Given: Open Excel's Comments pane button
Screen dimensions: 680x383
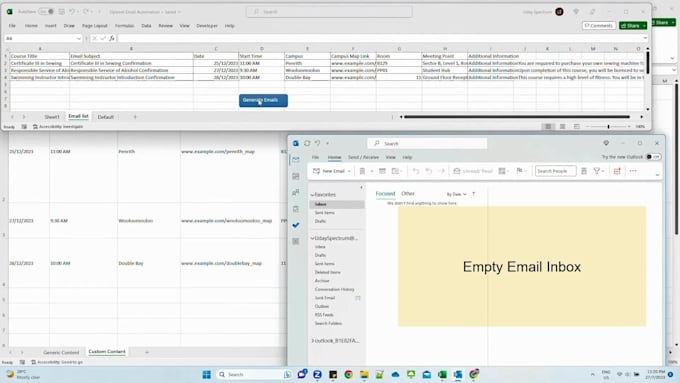Looking at the screenshot, I should tap(598, 26).
